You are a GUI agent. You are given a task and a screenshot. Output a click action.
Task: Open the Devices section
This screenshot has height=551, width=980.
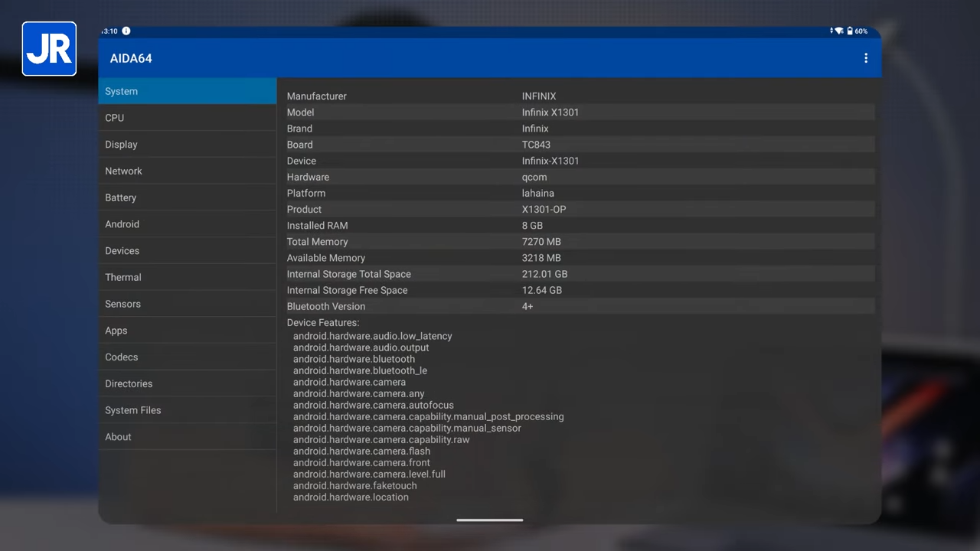tap(188, 251)
